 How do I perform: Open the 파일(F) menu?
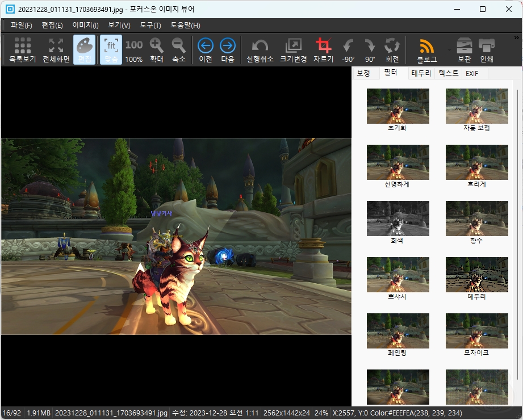(22, 26)
